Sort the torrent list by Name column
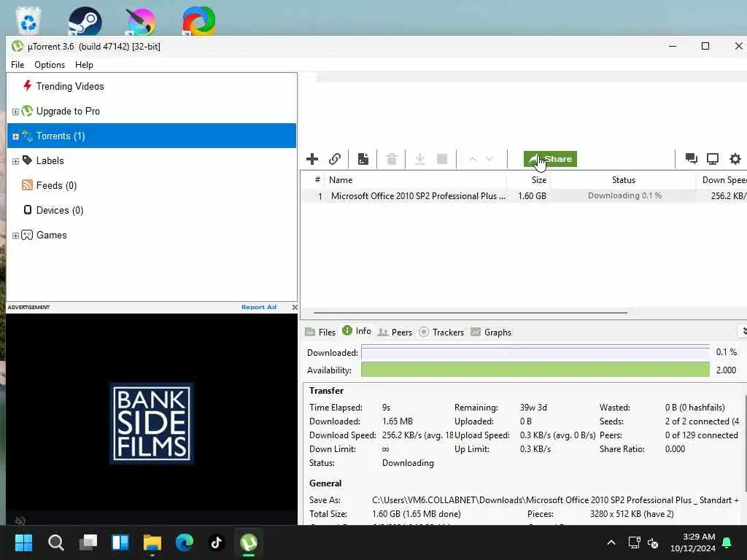This screenshot has height=560, width=747. 341,180
